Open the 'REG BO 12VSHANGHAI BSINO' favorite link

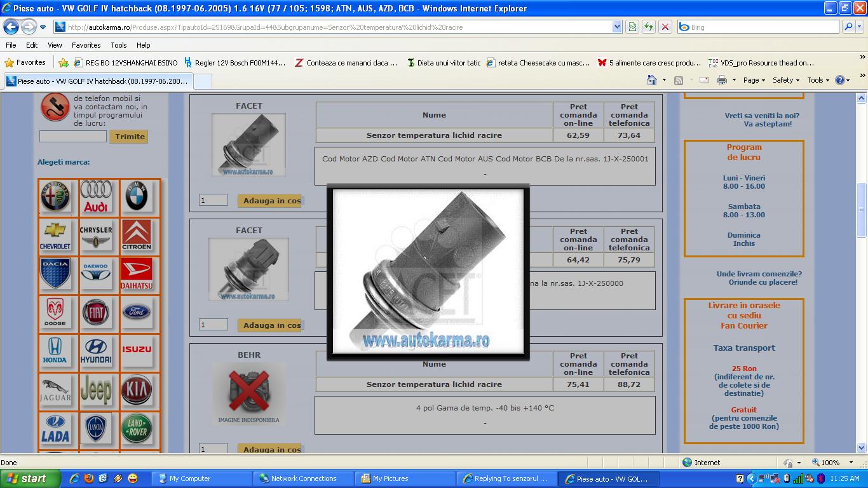(126, 63)
